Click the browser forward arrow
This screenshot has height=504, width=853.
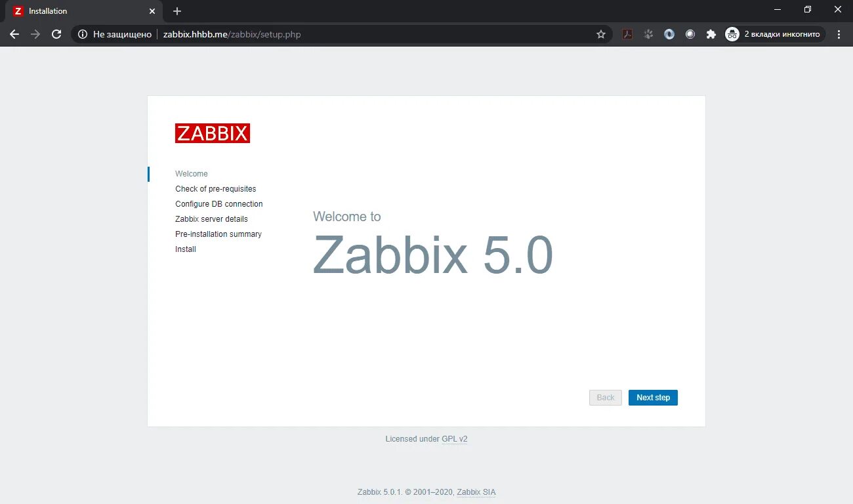tap(35, 34)
